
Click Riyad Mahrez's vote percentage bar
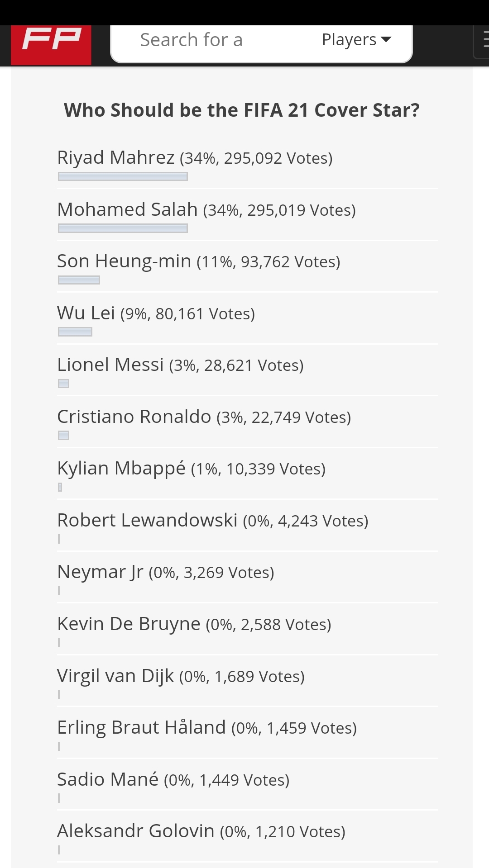point(123,176)
